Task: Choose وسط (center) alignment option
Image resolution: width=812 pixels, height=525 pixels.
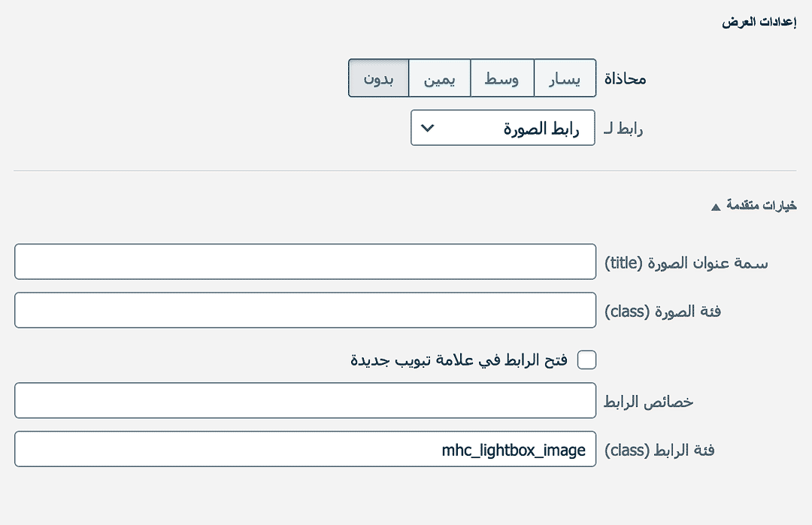Action: tap(501, 79)
